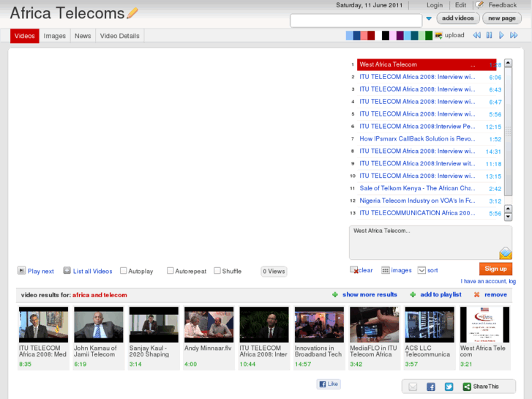Click the images grid icon
This screenshot has width=532, height=399.
click(386, 270)
